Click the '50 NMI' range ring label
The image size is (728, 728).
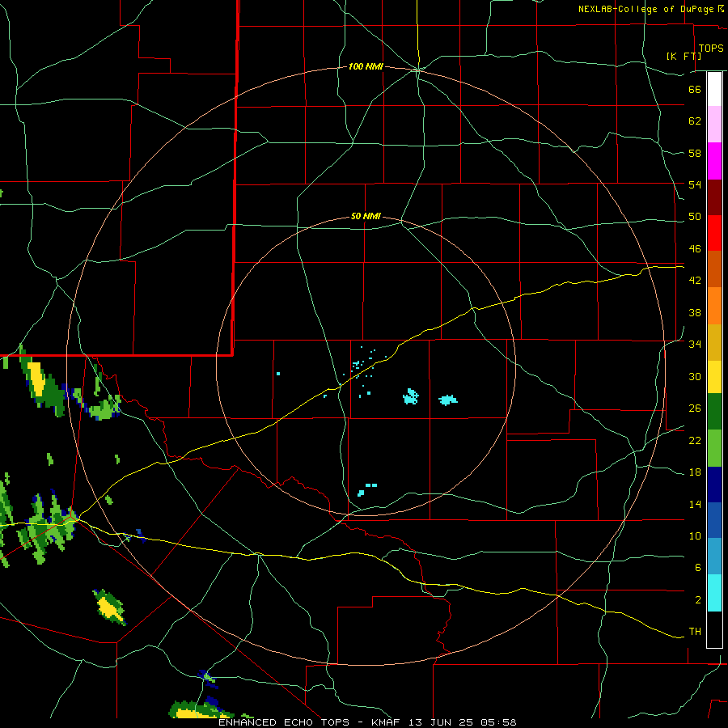tap(366, 216)
